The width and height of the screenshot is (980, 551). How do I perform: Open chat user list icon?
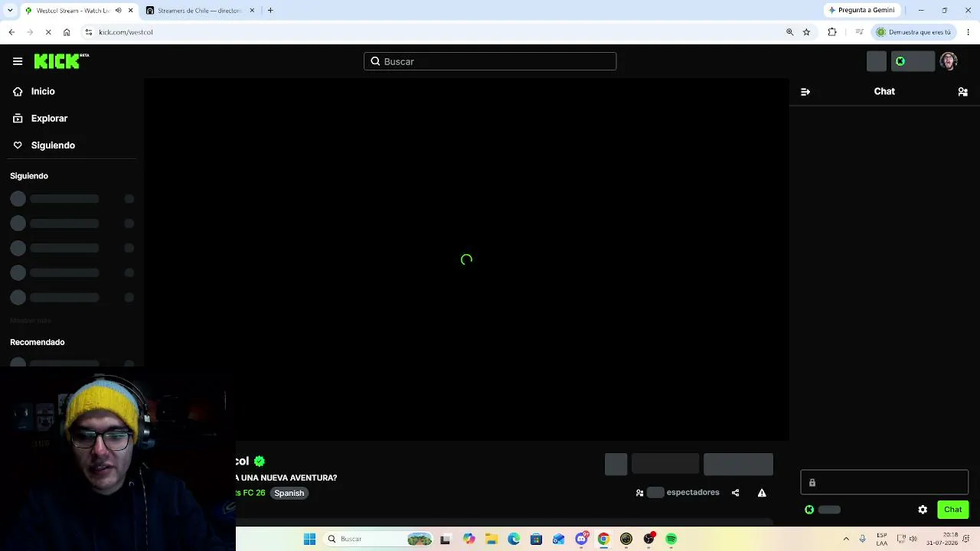(963, 92)
